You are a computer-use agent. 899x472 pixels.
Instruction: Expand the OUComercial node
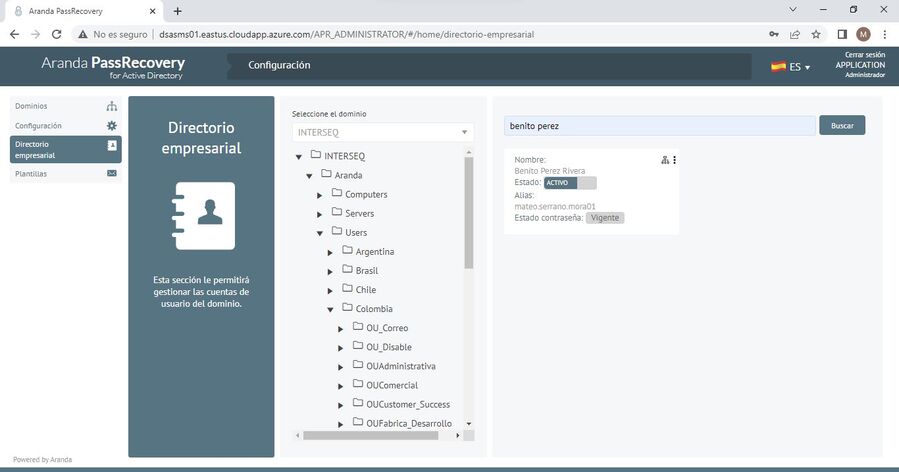point(340,386)
